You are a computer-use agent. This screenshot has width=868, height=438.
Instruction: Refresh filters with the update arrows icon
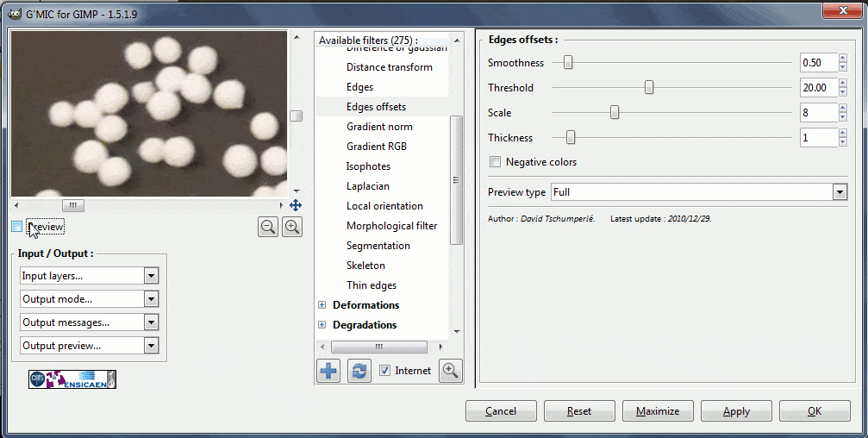click(x=359, y=371)
